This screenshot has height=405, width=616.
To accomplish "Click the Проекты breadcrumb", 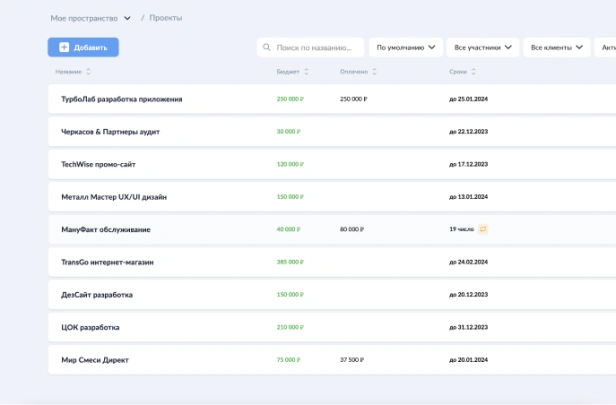I will (x=166, y=18).
